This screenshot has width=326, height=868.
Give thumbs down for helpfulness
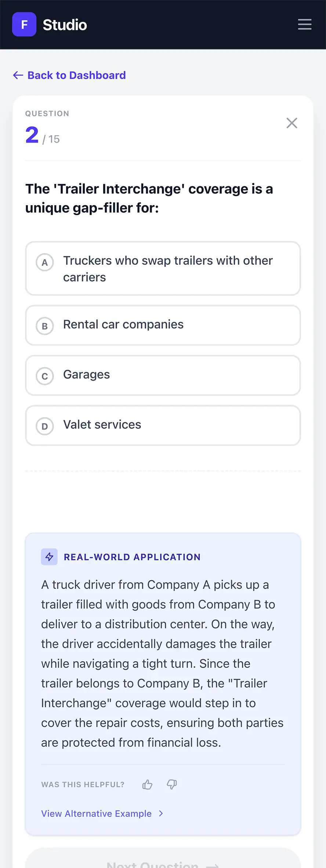tap(172, 785)
